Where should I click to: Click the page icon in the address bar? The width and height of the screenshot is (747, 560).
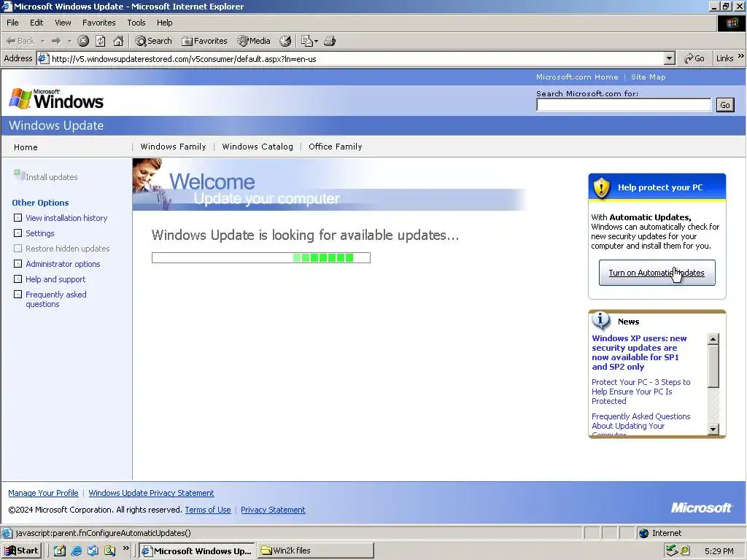click(x=43, y=58)
